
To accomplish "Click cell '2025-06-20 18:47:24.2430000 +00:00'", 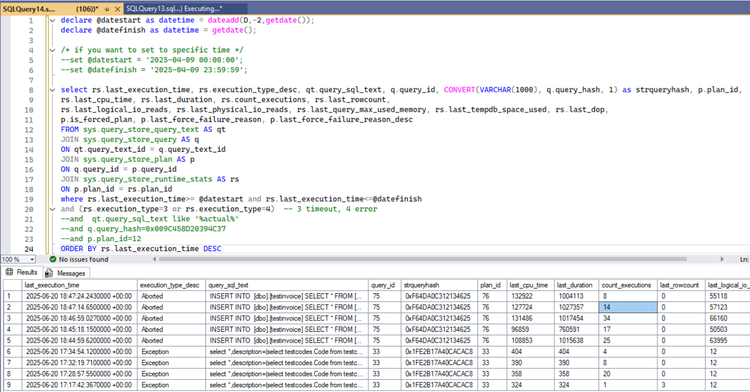I will coord(80,296).
